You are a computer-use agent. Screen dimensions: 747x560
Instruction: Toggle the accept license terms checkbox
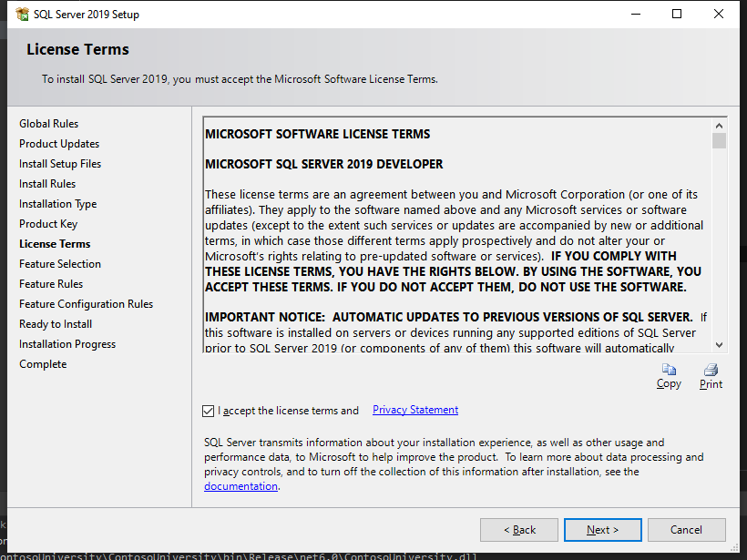click(209, 411)
